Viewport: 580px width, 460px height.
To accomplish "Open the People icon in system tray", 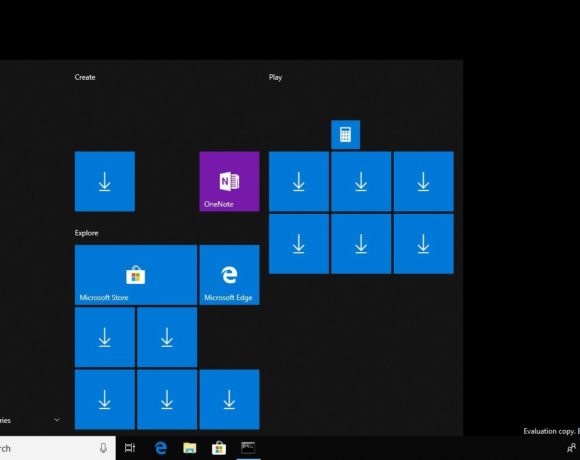I will 571,448.
